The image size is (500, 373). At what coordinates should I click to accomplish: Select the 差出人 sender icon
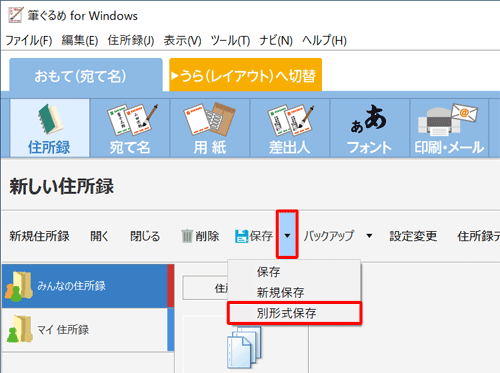coord(290,128)
